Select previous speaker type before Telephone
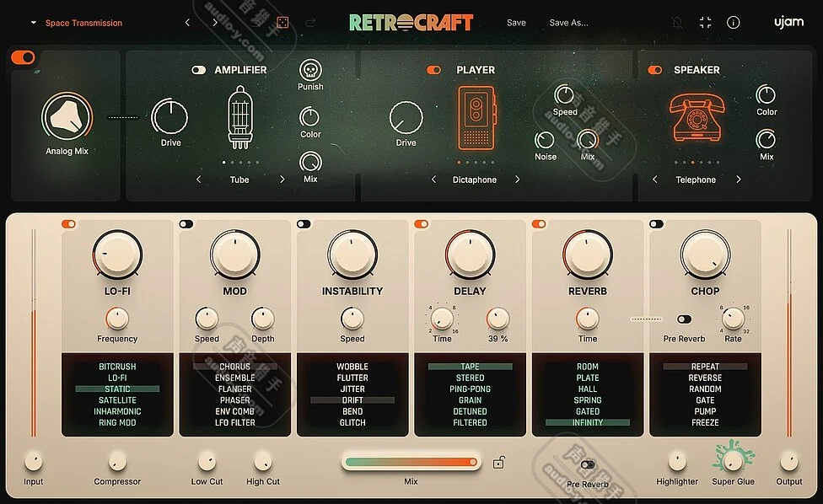823x504 pixels. pos(654,180)
